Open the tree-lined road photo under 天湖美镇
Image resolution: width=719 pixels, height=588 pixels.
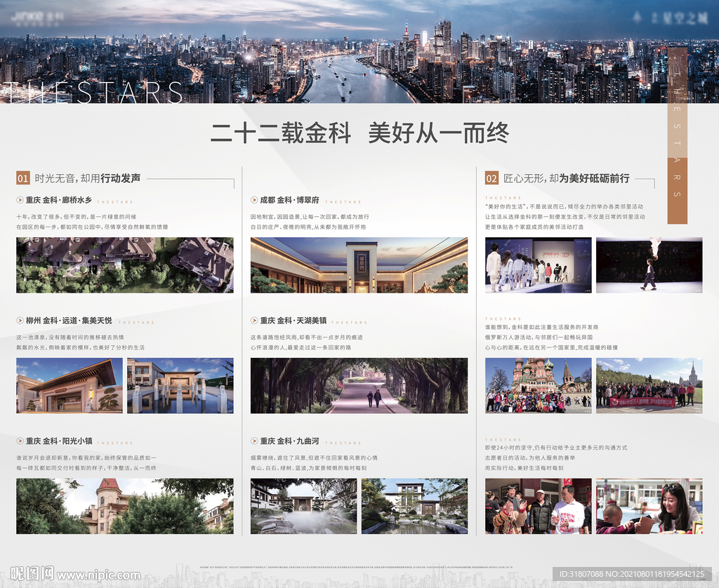(359, 385)
